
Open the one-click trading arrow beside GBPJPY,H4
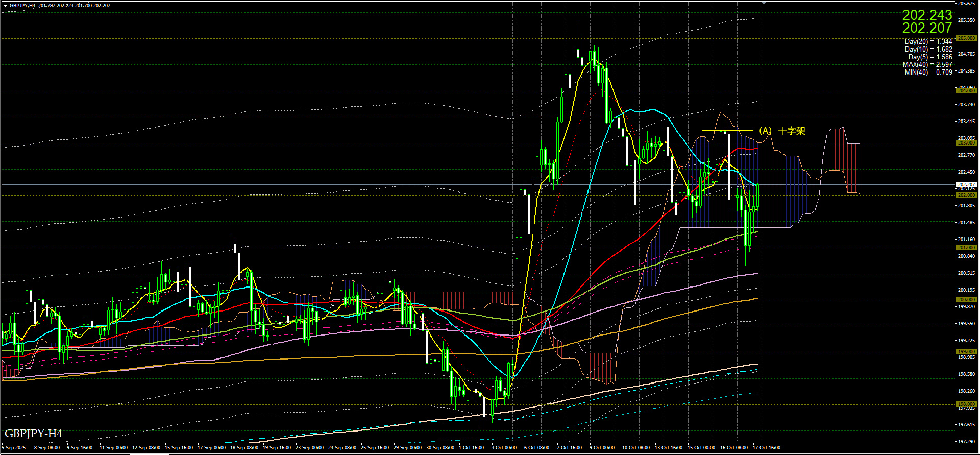[x=5, y=6]
